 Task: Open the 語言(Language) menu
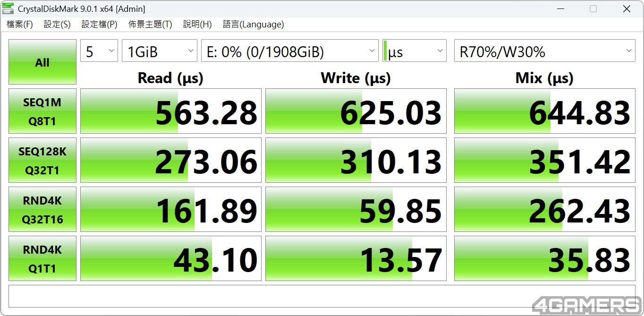(x=253, y=25)
